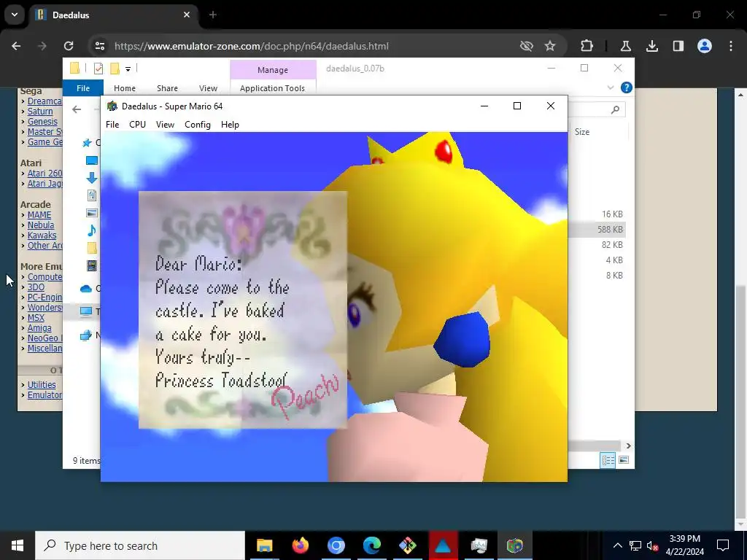Select Pictures icon in Explorer sidebar
The height and width of the screenshot is (560, 747).
tap(91, 213)
